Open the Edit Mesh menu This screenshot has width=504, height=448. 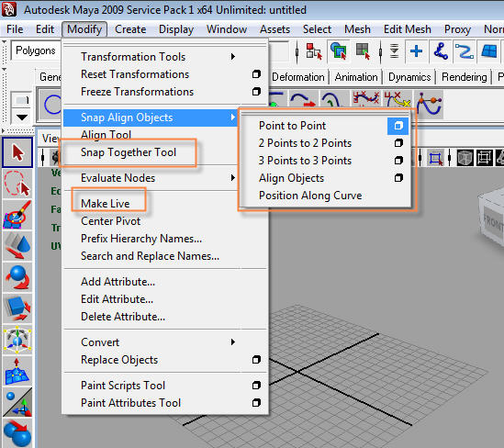(408, 29)
